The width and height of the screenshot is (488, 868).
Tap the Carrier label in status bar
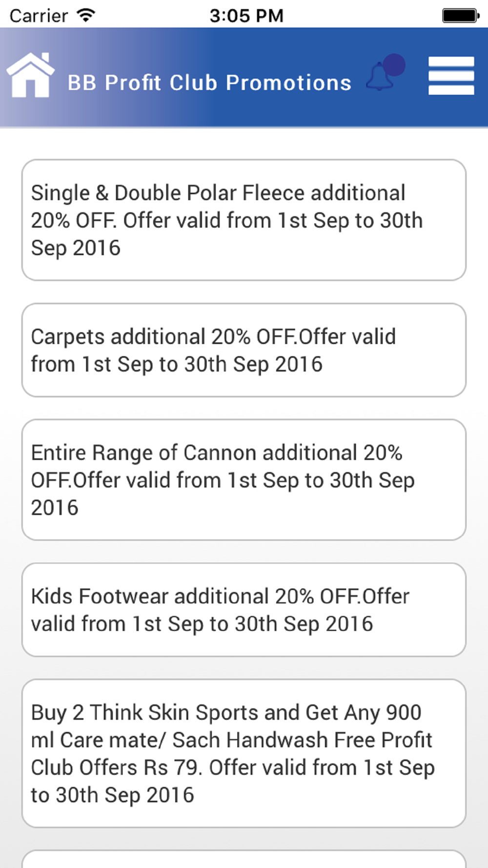coord(39,16)
